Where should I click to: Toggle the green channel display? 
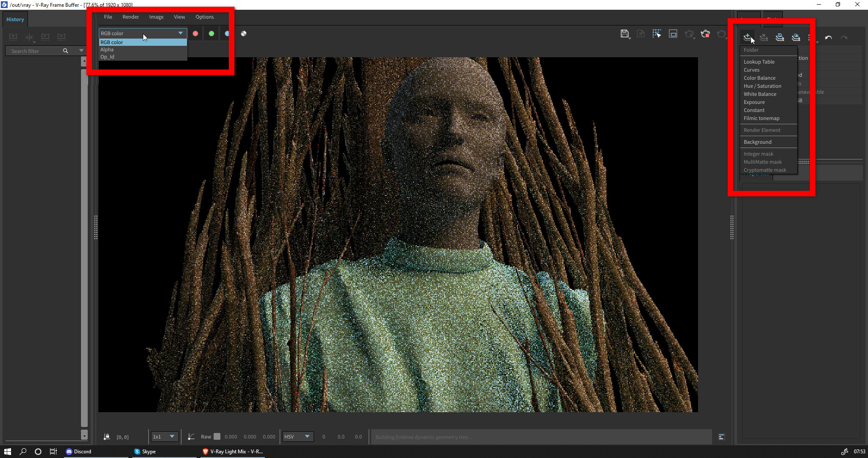[x=211, y=34]
